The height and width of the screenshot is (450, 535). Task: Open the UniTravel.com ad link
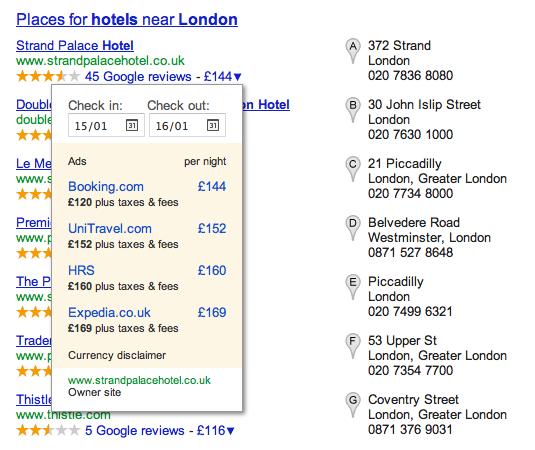(110, 229)
